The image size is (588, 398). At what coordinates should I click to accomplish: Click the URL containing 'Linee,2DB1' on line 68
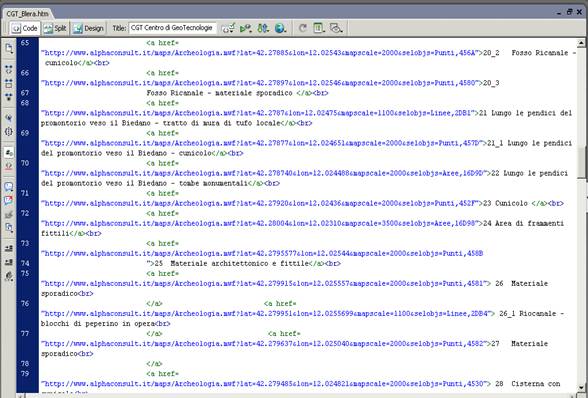(x=259, y=113)
